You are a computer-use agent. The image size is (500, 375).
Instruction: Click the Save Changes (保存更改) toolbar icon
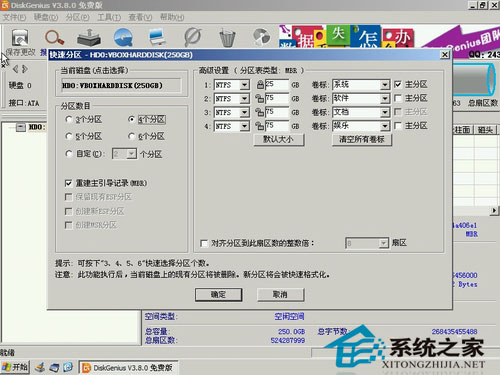click(20, 38)
